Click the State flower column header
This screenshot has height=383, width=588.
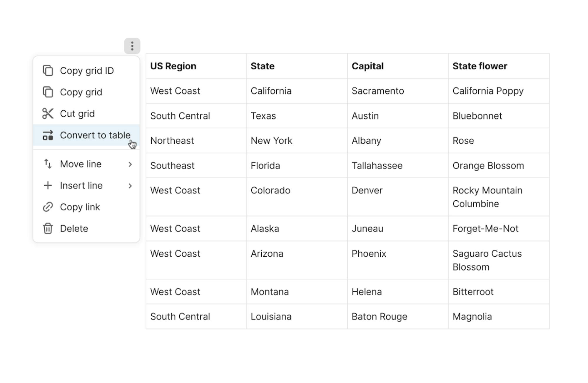click(x=480, y=66)
